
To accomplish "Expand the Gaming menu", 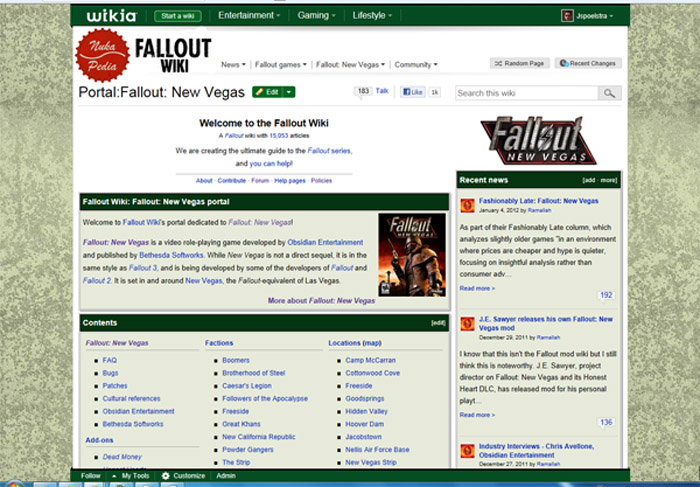I will click(x=316, y=16).
